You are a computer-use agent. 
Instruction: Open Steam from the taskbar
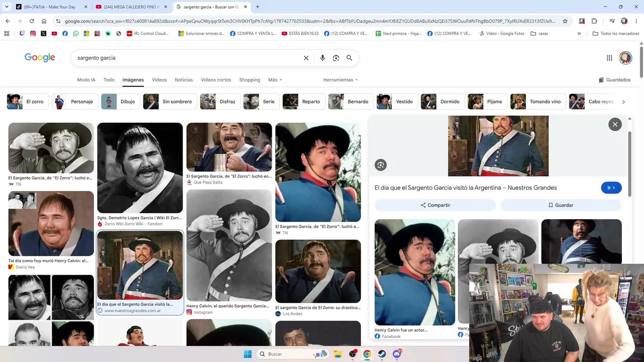point(382,354)
